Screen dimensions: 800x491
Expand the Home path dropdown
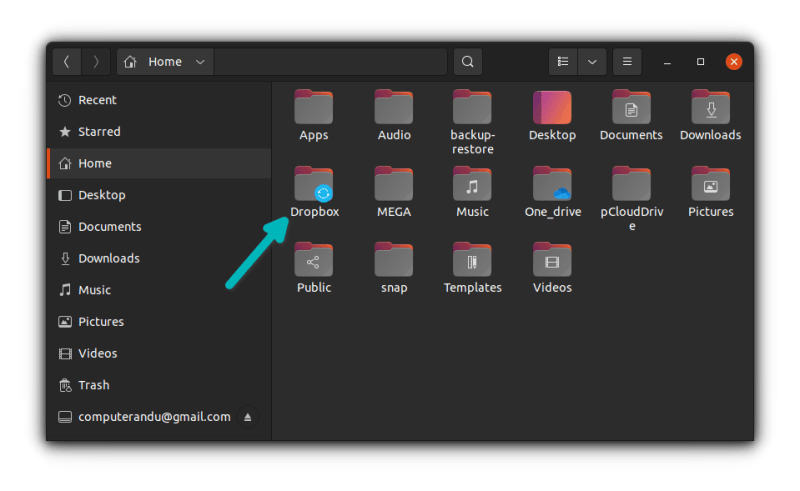(200, 62)
